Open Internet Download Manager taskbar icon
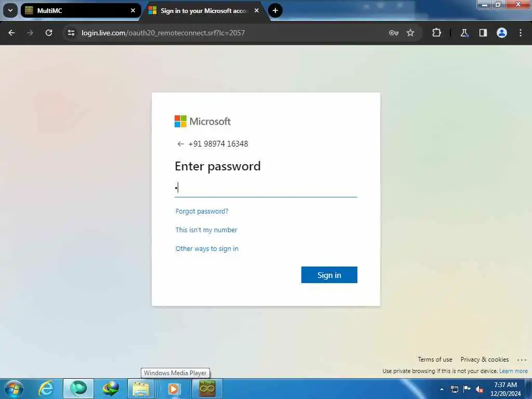This screenshot has height=399, width=532. [111, 389]
